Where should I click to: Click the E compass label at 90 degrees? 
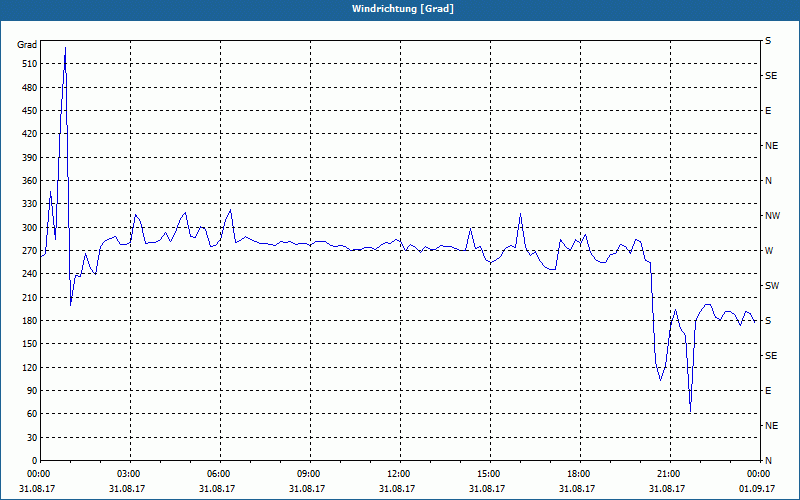(x=768, y=391)
